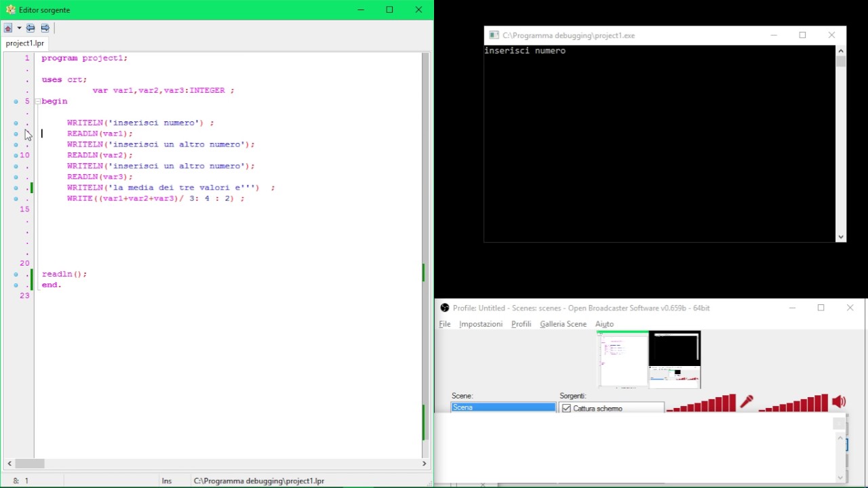Click the gutter dot beside readln();

[x=16, y=274]
